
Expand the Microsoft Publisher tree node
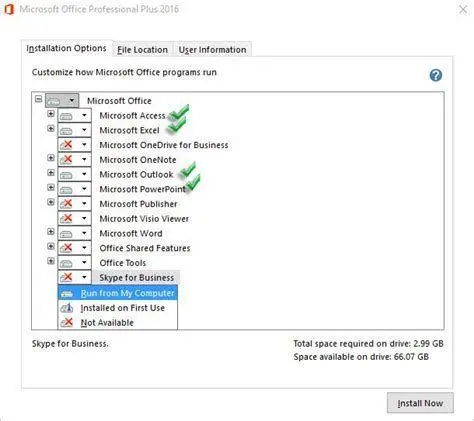(x=51, y=202)
